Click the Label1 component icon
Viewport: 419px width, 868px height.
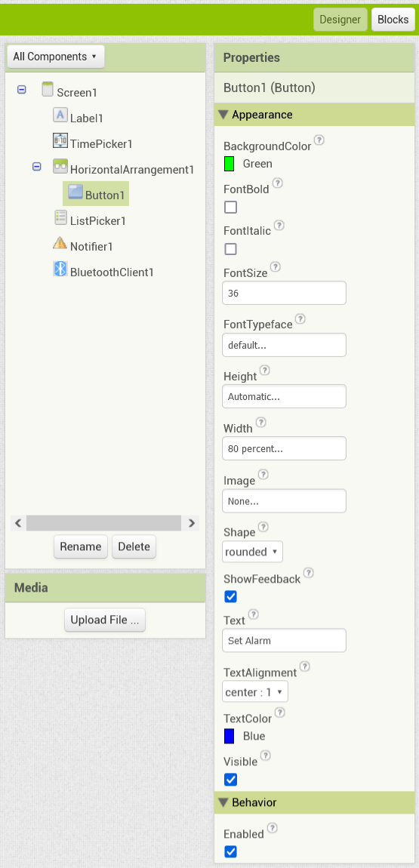coord(60,115)
